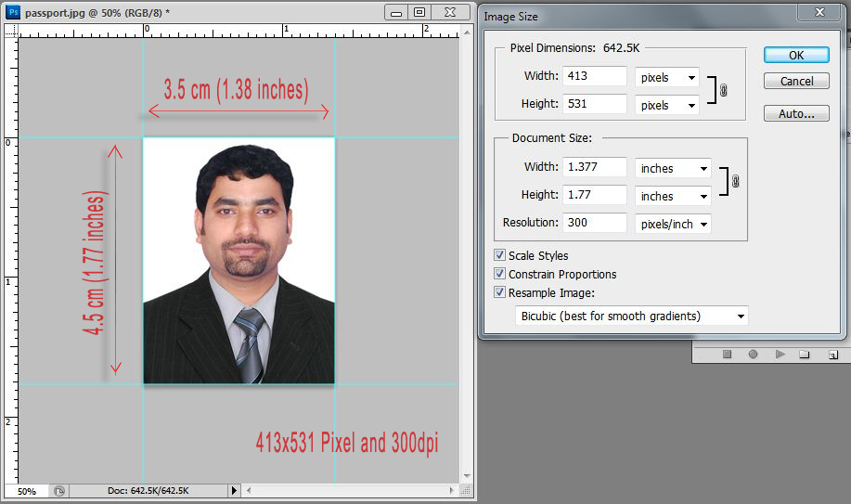Click document Width field showing 1.377
851x504 pixels.
[x=595, y=167]
